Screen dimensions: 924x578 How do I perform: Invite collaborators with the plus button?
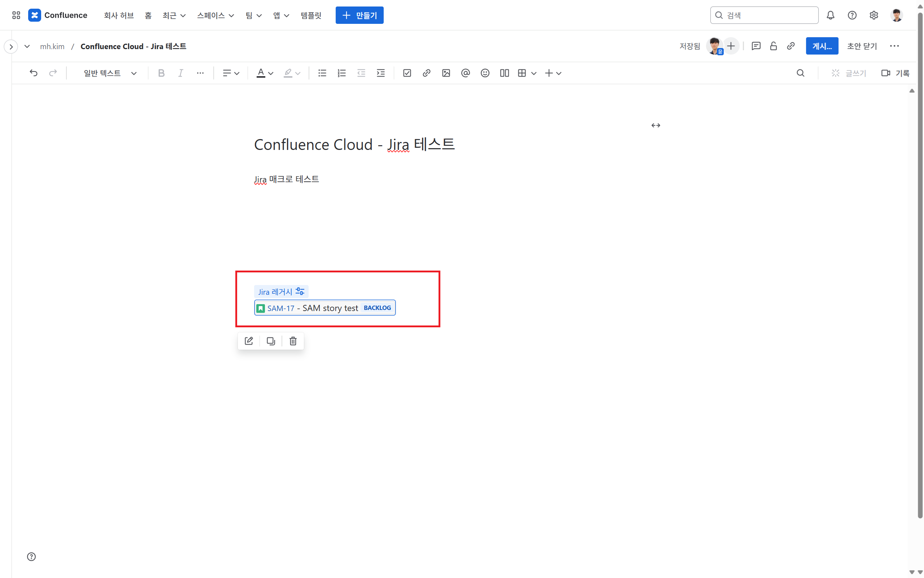coord(731,46)
